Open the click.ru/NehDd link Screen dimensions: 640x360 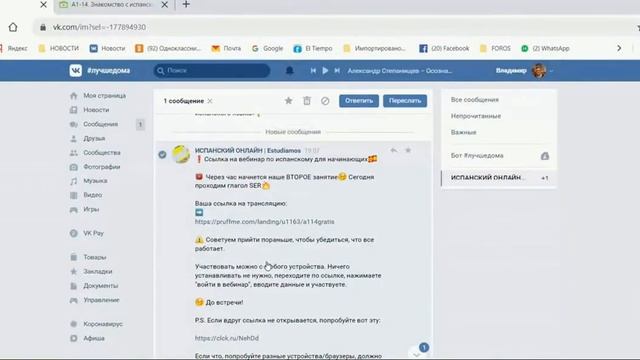(227, 338)
